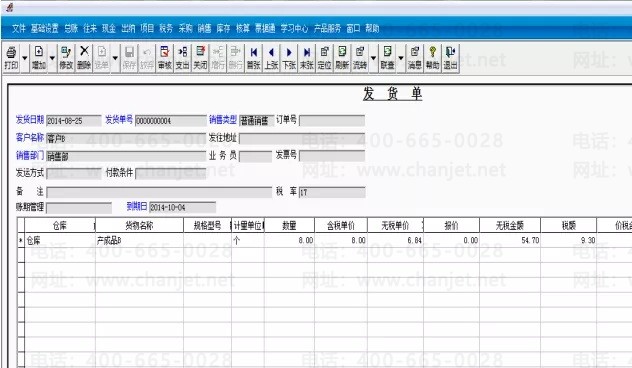Jump to last record with 末张
Viewport: 632px width, 368px height.
pyautogui.click(x=307, y=58)
